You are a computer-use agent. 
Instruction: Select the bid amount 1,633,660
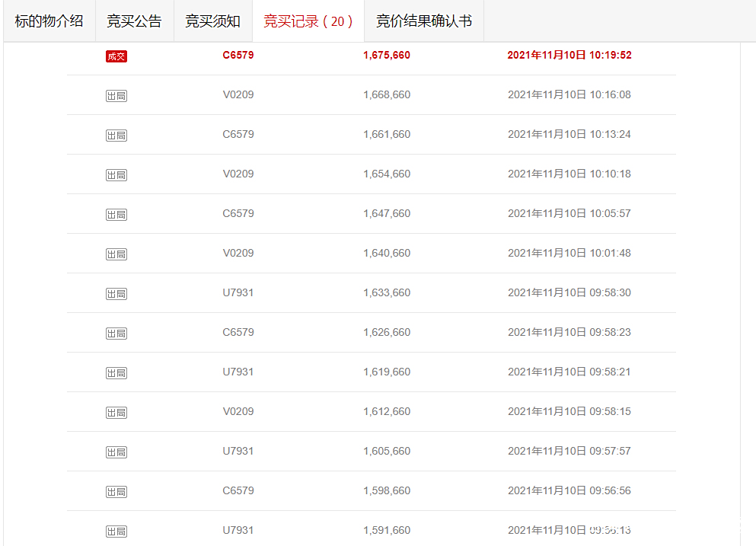pyautogui.click(x=387, y=292)
